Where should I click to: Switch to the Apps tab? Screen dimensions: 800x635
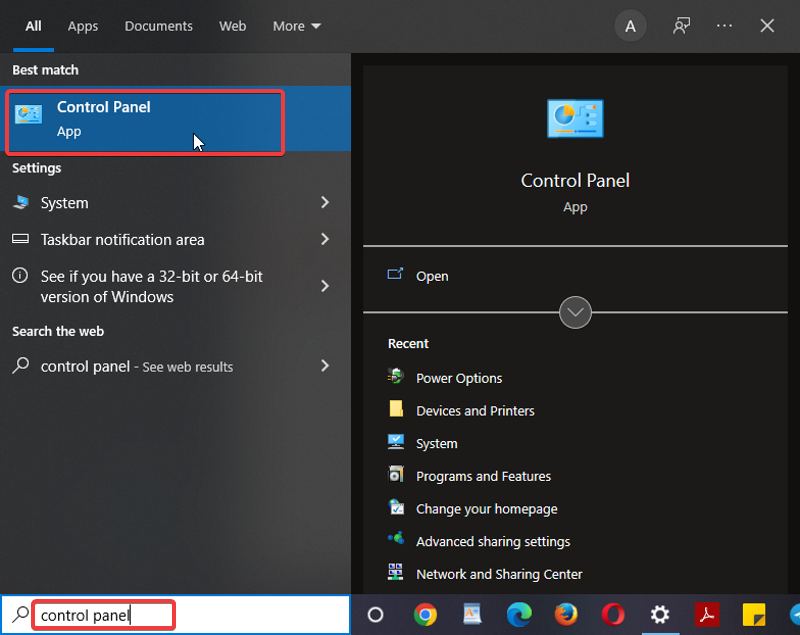83,26
